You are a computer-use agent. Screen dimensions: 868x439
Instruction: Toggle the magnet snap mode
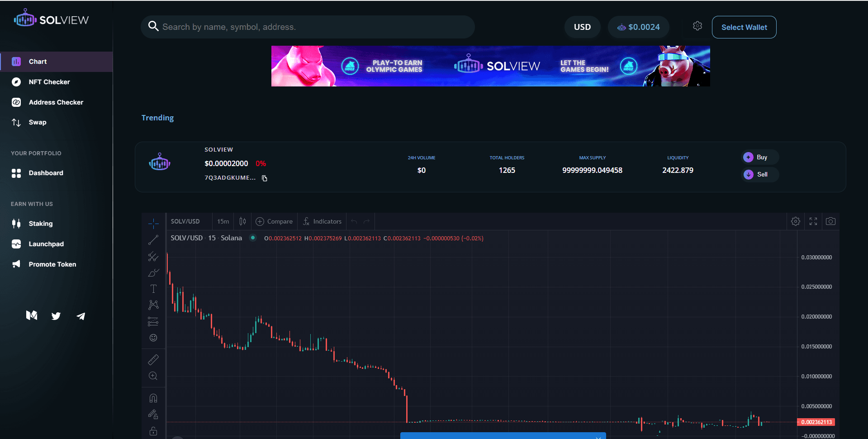(x=153, y=398)
